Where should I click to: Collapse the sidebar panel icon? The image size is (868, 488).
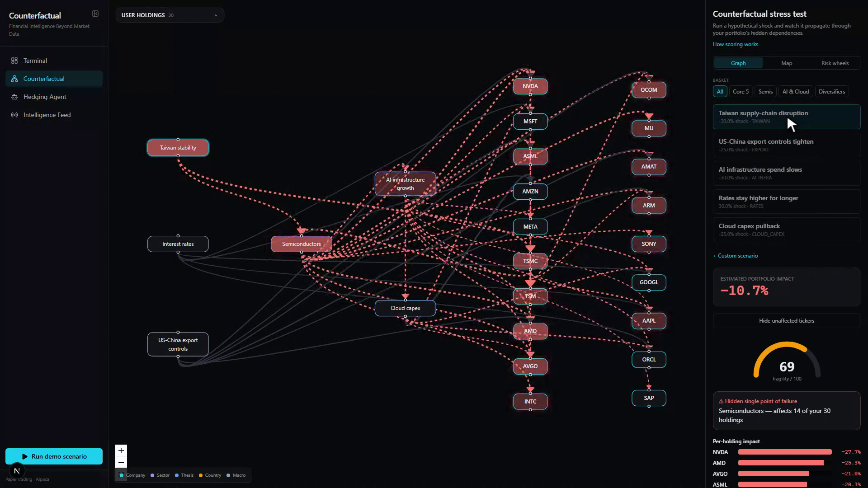(95, 14)
